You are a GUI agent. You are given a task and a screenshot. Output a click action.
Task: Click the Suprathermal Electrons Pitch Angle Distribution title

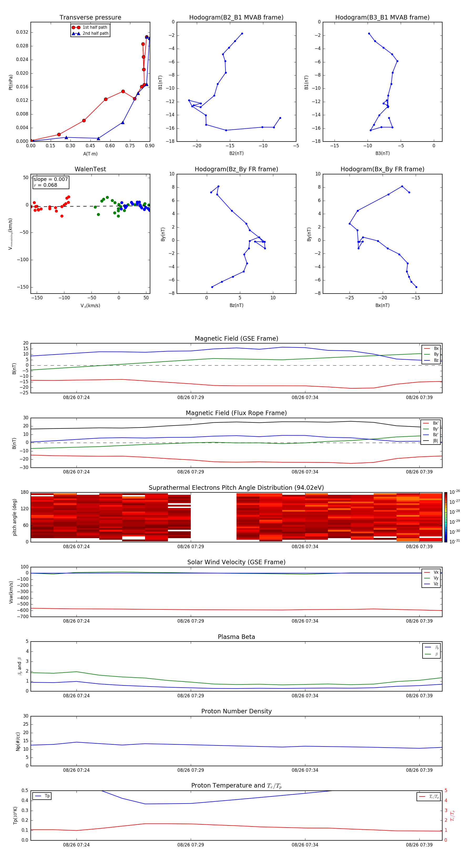click(236, 488)
